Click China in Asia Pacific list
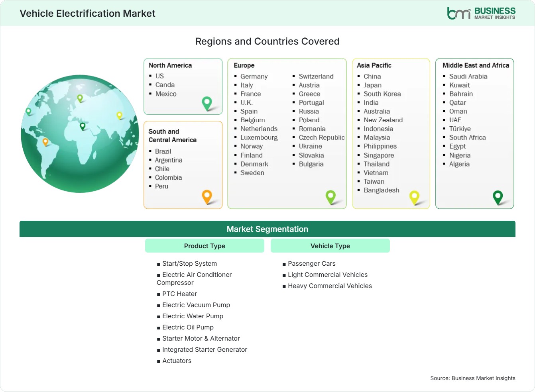Viewport: 535px width, 392px height. click(x=372, y=76)
